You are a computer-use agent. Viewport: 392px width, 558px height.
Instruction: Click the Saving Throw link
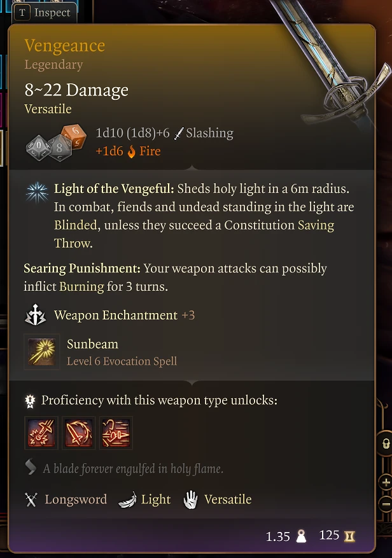click(194, 234)
